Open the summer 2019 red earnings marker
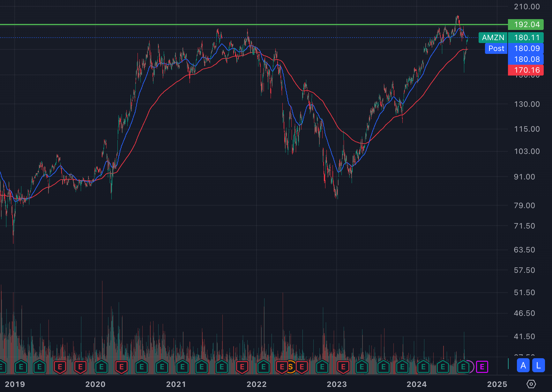Image resolution: width=552 pixels, height=392 pixels. coord(60,367)
